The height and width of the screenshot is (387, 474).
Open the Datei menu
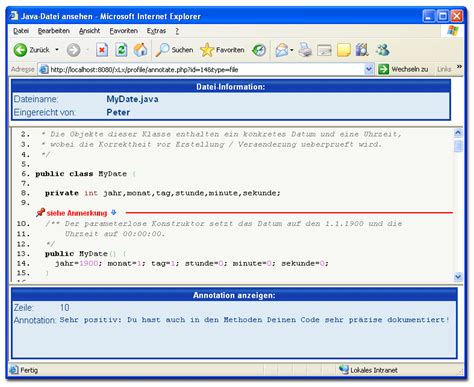(x=21, y=31)
